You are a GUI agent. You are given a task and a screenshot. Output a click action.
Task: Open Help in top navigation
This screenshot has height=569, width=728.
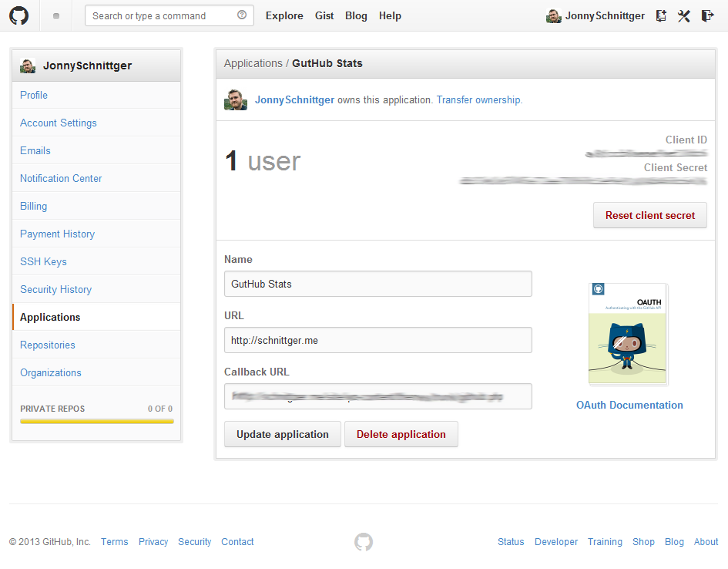(x=390, y=15)
